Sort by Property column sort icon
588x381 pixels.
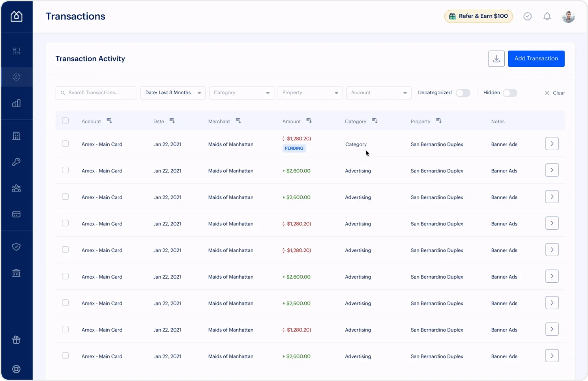(439, 121)
